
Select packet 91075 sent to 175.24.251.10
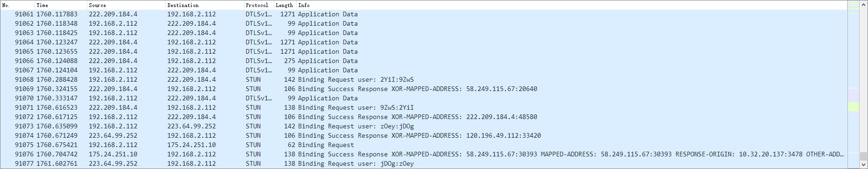click(x=424, y=145)
